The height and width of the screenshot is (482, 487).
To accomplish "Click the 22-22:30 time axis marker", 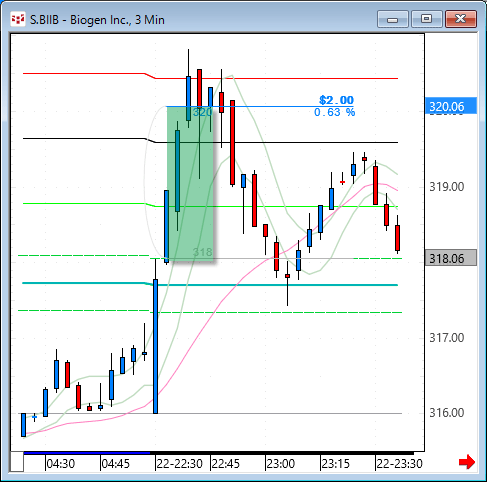I will (x=179, y=463).
